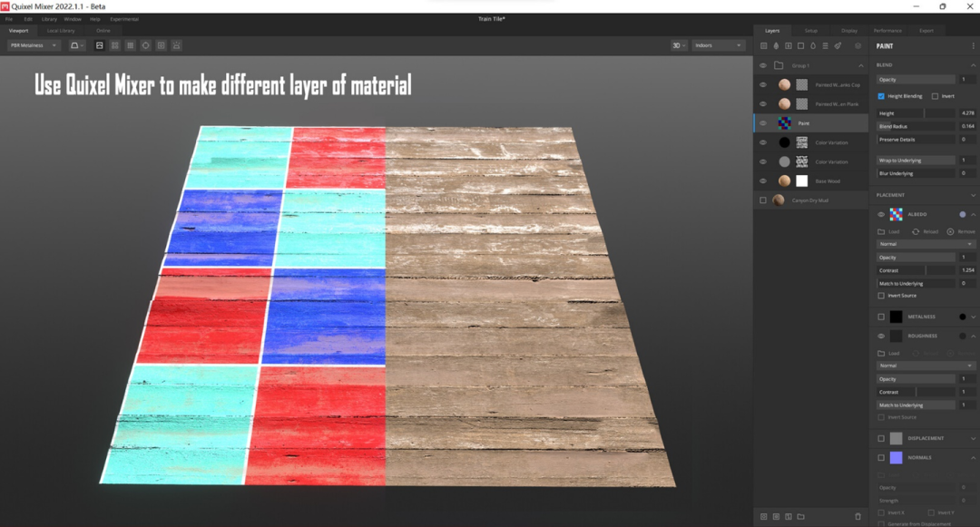Open the 3D view mode dropdown
980x527 pixels.
[x=679, y=45]
